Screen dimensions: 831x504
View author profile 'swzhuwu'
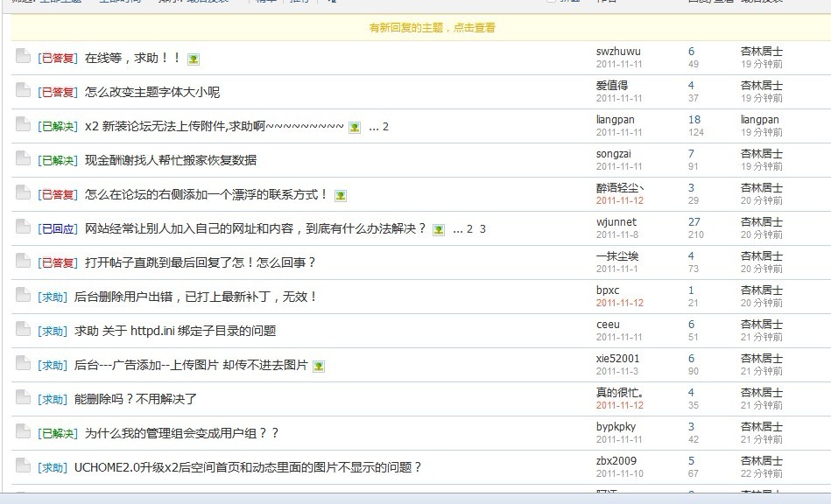point(618,52)
